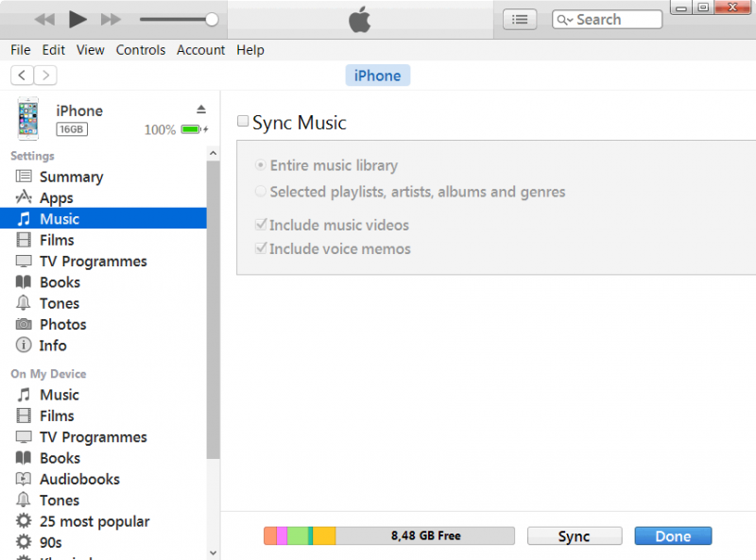
Task: Enable the Sync Music checkbox
Action: tap(243, 121)
